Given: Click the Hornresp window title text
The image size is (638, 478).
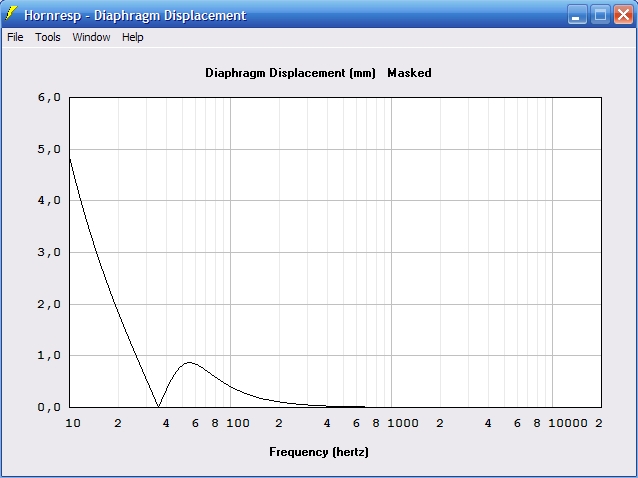Looking at the screenshot, I should coord(135,15).
